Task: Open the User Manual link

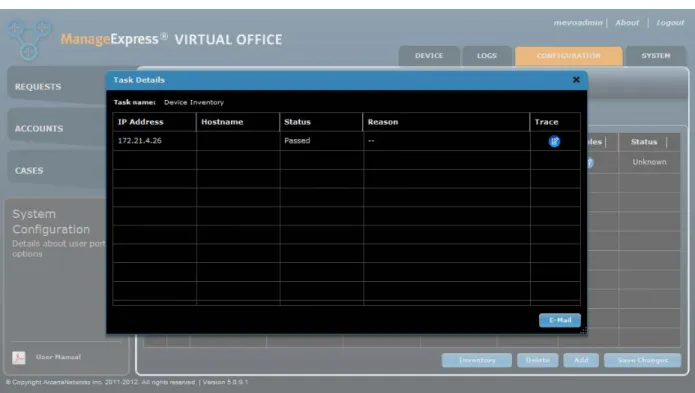Action: click(x=59, y=357)
